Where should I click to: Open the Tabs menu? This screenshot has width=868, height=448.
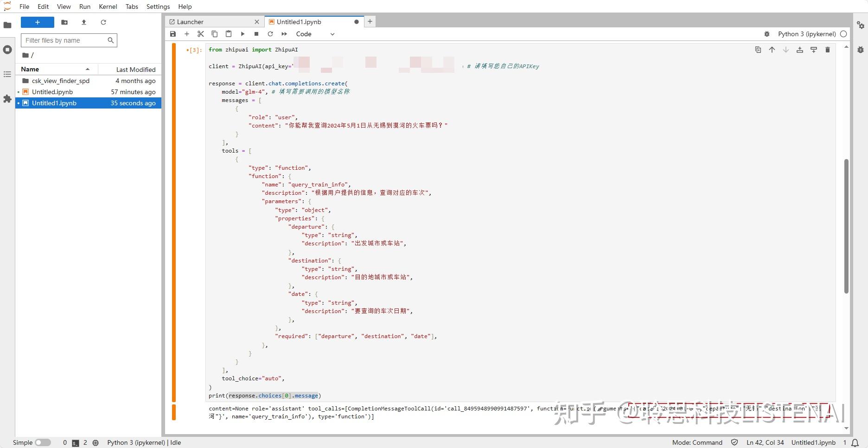tap(132, 6)
